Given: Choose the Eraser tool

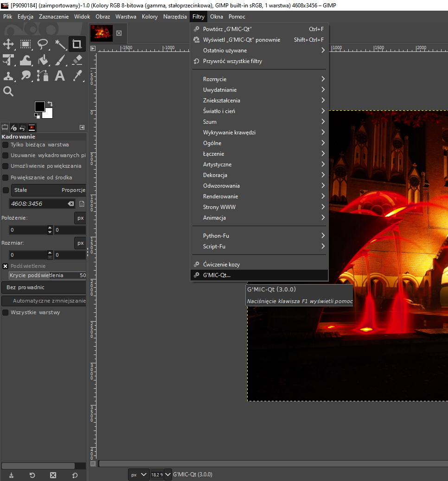Looking at the screenshot, I should pyautogui.click(x=77, y=60).
